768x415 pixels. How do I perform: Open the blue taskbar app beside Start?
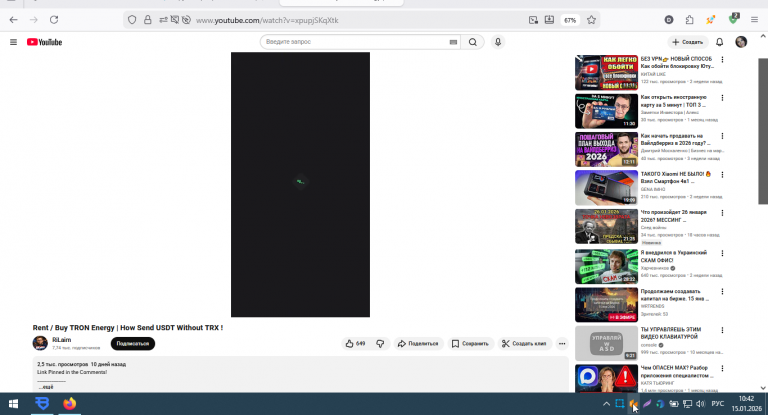(x=42, y=404)
